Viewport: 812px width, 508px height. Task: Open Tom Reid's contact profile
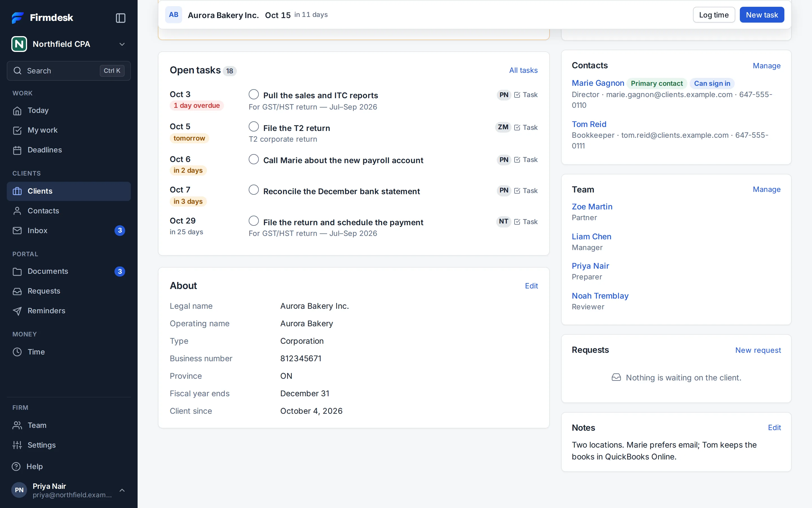tap(589, 124)
